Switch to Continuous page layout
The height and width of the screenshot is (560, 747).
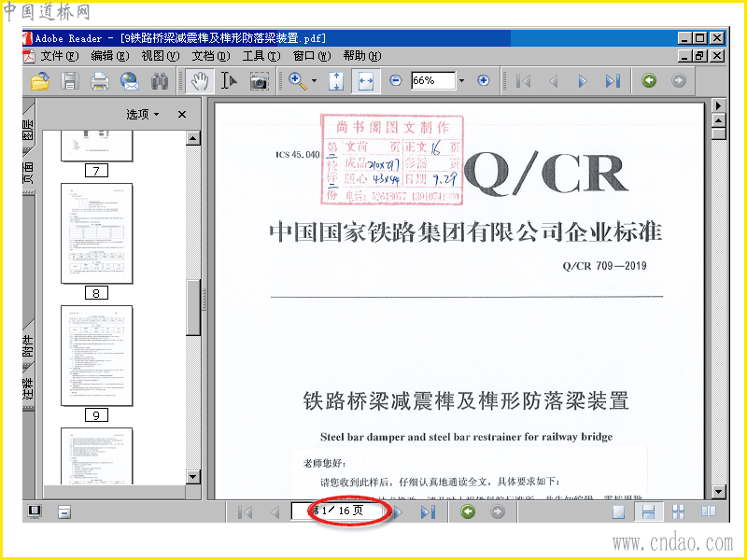click(648, 511)
